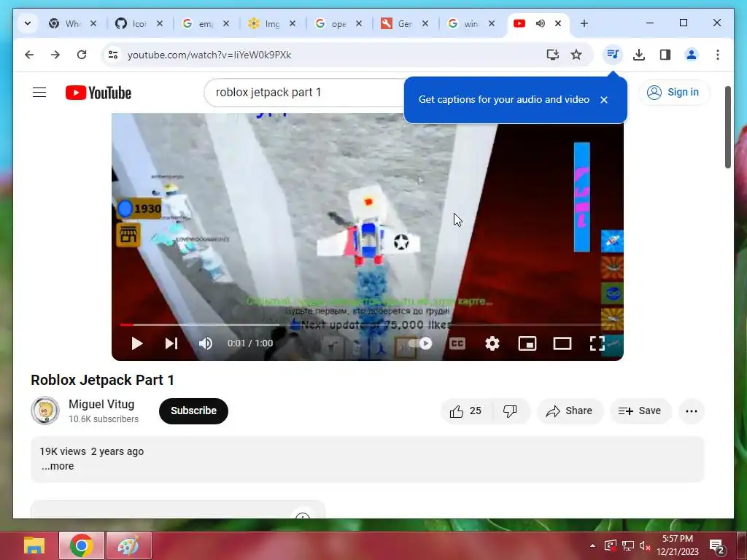Reload the current page

82,55
